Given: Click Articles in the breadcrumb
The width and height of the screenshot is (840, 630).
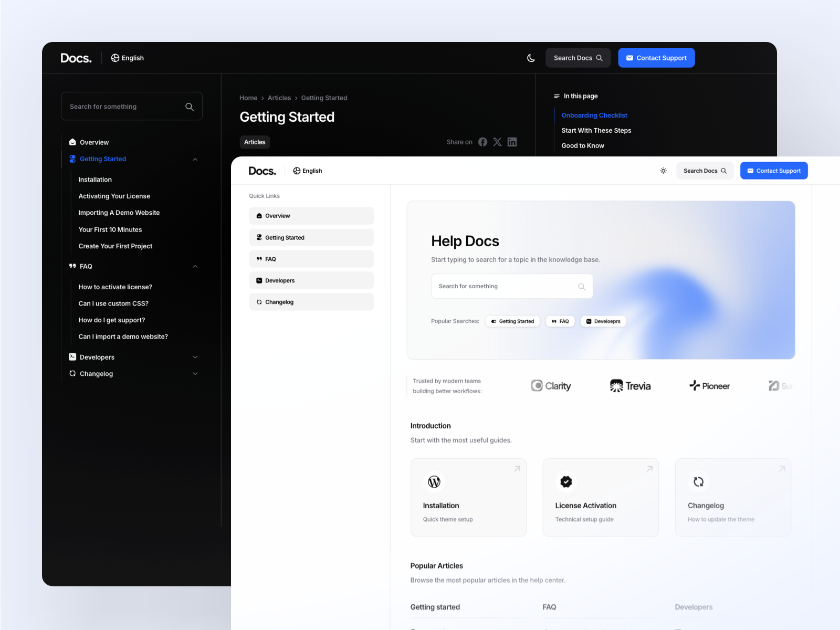Looking at the screenshot, I should [279, 98].
